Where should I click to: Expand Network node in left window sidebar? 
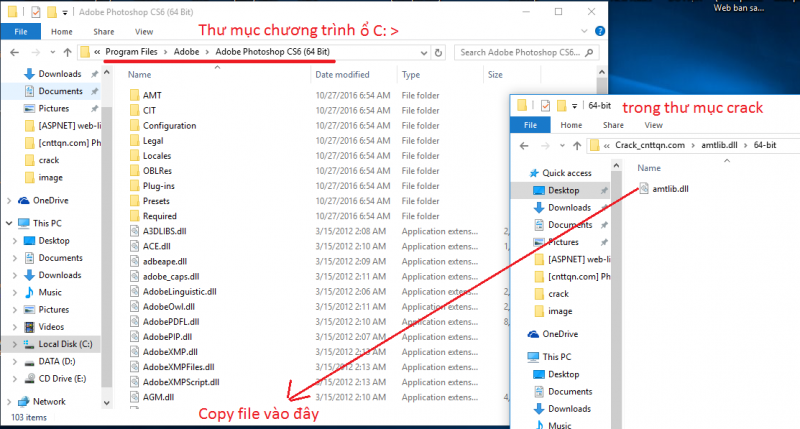[x=9, y=401]
